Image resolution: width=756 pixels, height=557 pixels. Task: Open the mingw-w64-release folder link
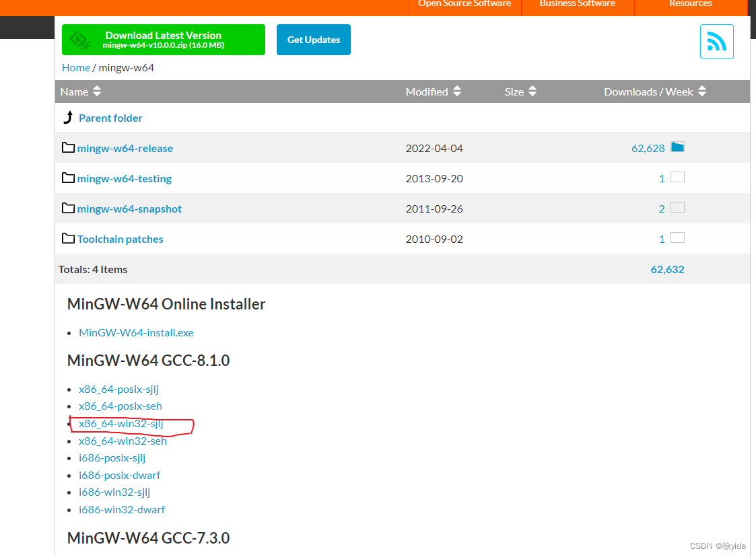pos(125,149)
